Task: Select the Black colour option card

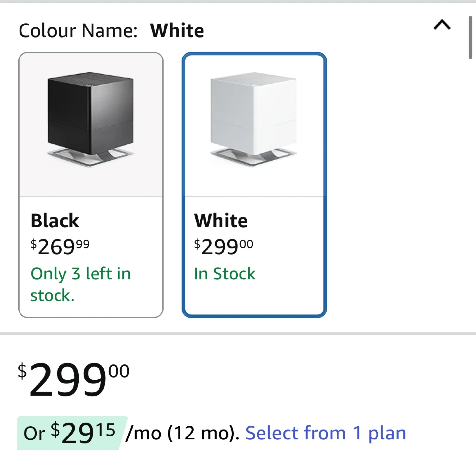Action: (91, 185)
